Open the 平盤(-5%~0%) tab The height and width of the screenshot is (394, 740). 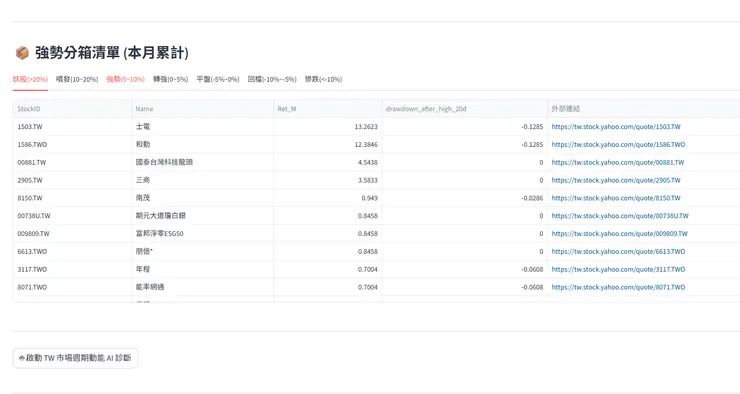click(218, 79)
